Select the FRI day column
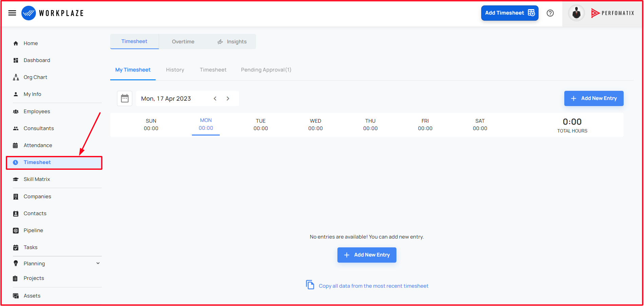The width and height of the screenshot is (644, 306). click(x=425, y=125)
